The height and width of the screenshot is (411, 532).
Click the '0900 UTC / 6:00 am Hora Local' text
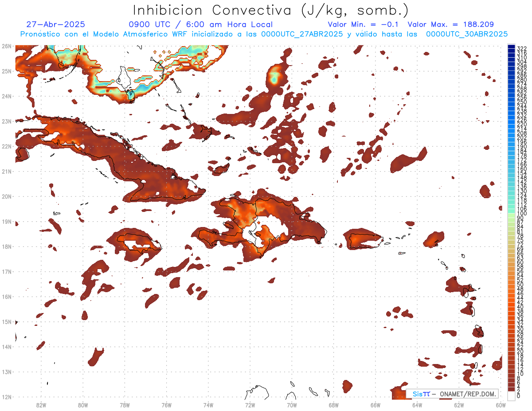200,24
